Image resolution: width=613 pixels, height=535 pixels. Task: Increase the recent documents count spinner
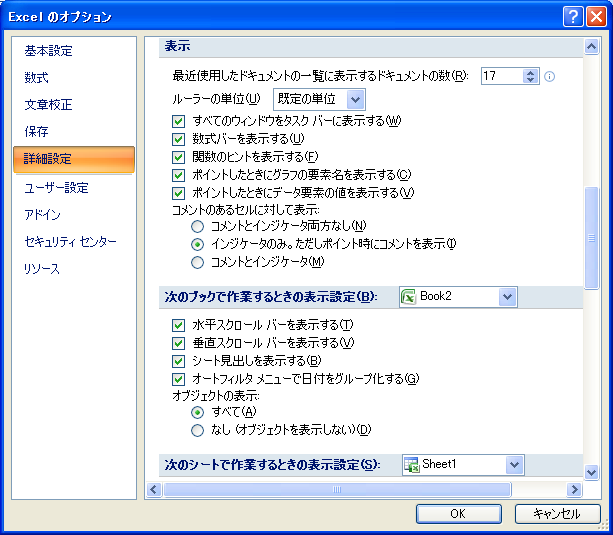click(x=530, y=72)
